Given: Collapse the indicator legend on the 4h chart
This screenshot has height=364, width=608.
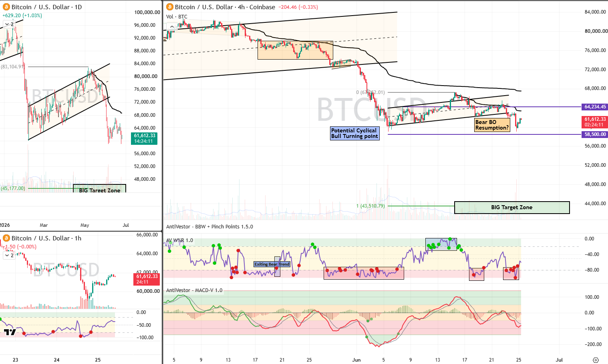Looking at the screenshot, I should [x=171, y=27].
